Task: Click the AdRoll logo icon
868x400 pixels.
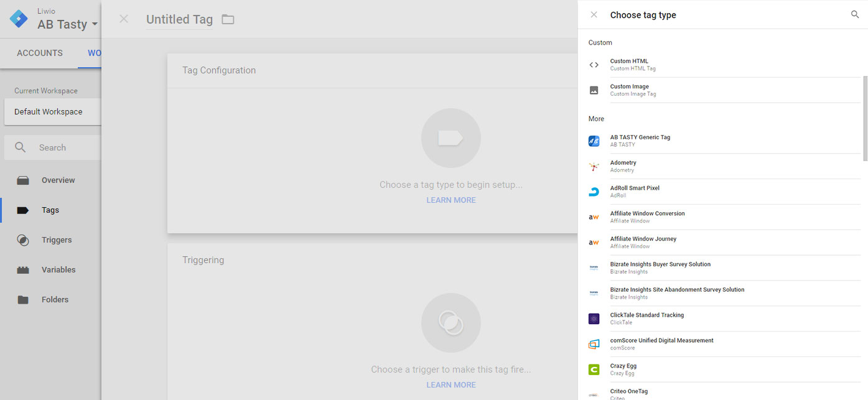Action: [x=594, y=192]
